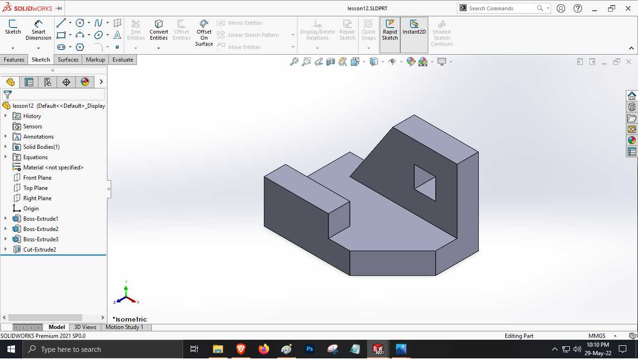Open Firefox from the taskbar
This screenshot has width=638, height=364.
[x=264, y=349]
